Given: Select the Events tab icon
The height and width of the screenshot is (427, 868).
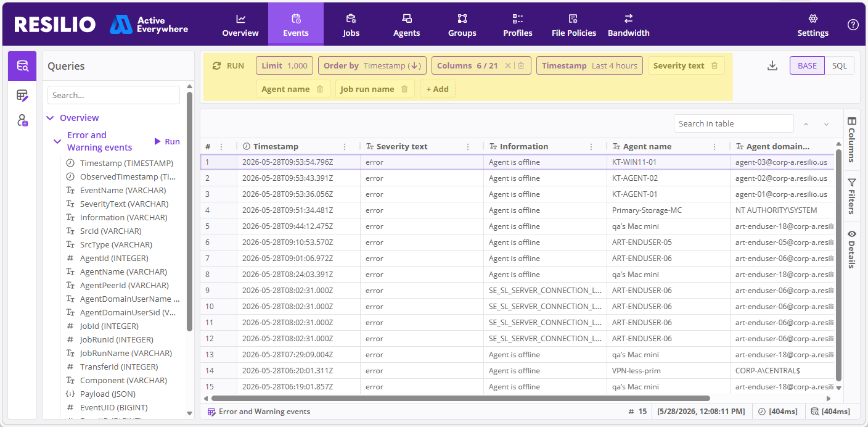Looking at the screenshot, I should pos(296,19).
